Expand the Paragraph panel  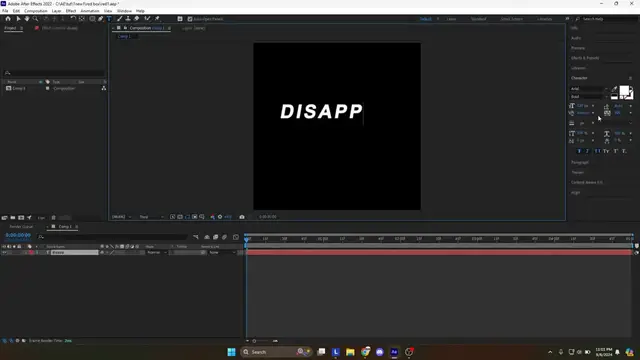580,162
